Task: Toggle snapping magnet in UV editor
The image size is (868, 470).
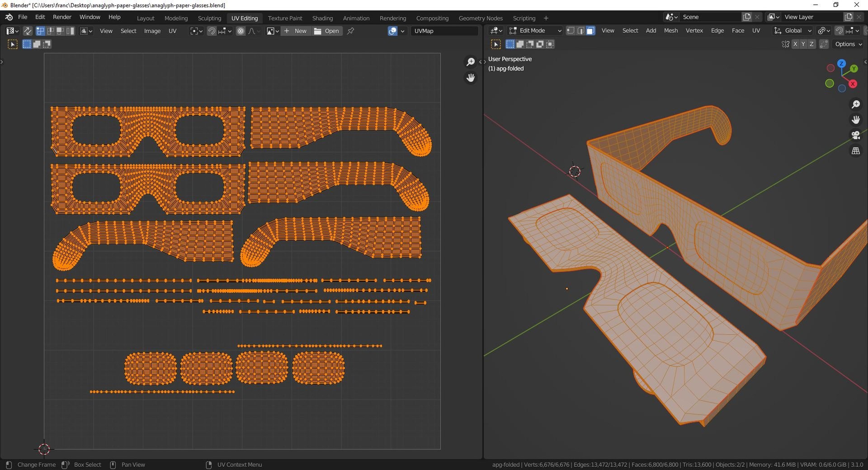Action: [211, 31]
